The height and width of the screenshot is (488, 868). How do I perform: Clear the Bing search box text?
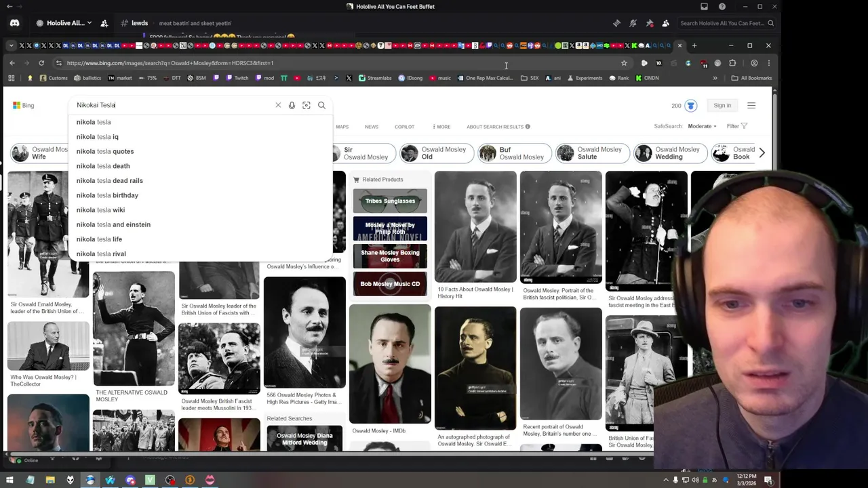pos(278,105)
